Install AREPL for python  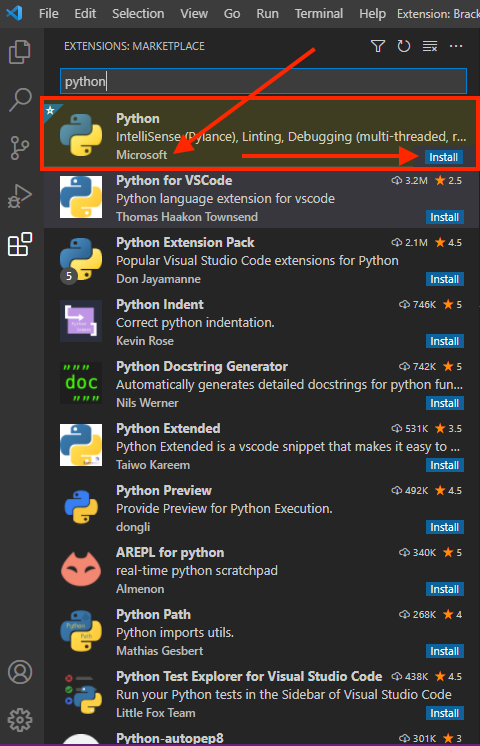tap(445, 589)
